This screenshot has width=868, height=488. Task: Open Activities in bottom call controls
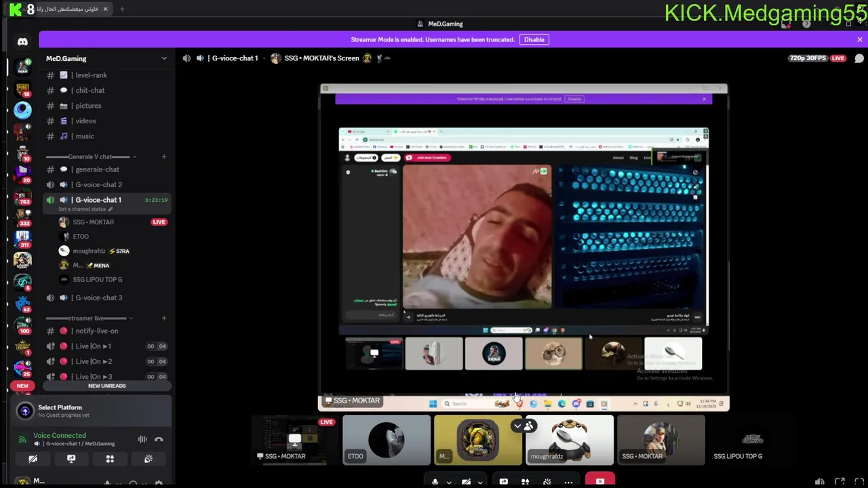pos(525,482)
